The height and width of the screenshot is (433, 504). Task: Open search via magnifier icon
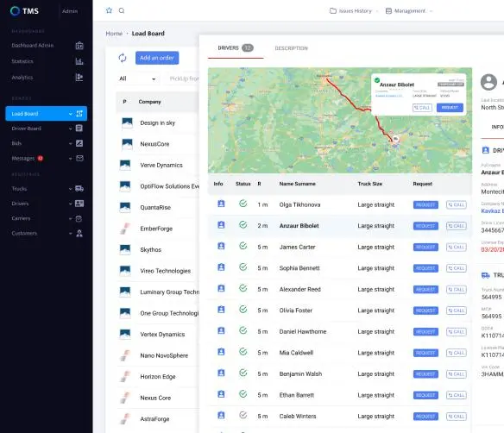(122, 10)
